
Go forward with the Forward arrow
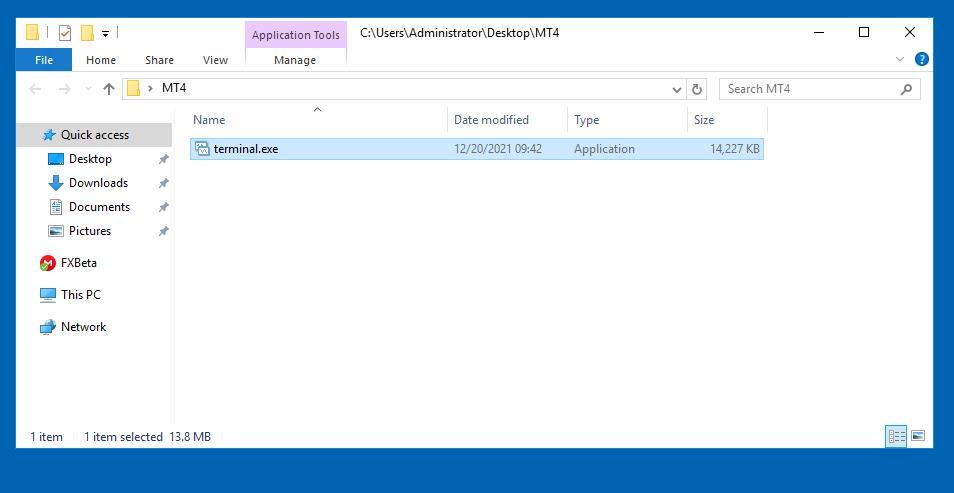pyautogui.click(x=64, y=89)
